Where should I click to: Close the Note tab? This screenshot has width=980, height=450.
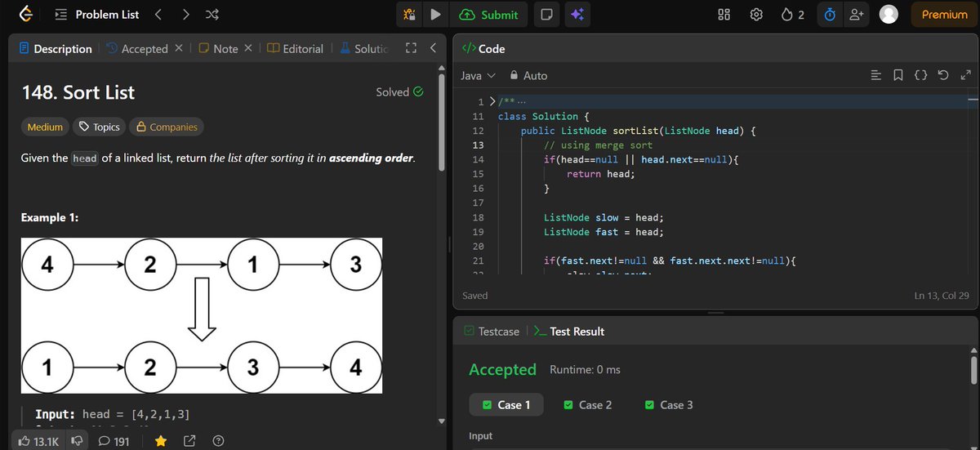click(x=248, y=49)
